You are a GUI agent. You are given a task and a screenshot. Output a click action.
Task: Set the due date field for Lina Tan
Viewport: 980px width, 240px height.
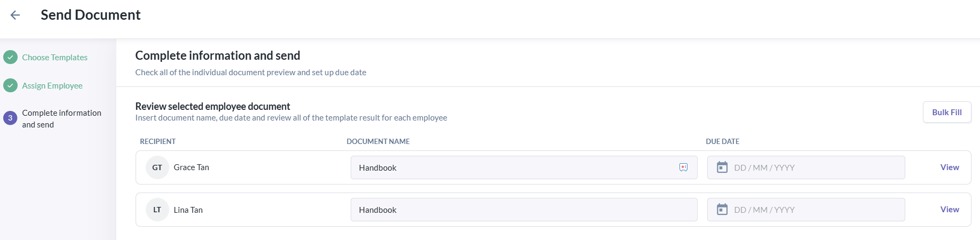tap(806, 210)
